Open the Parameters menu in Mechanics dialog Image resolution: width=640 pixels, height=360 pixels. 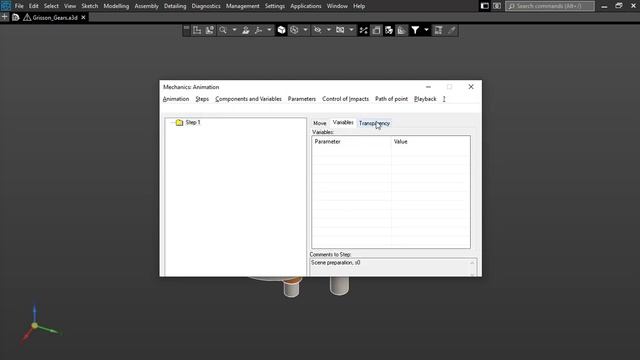tap(302, 99)
